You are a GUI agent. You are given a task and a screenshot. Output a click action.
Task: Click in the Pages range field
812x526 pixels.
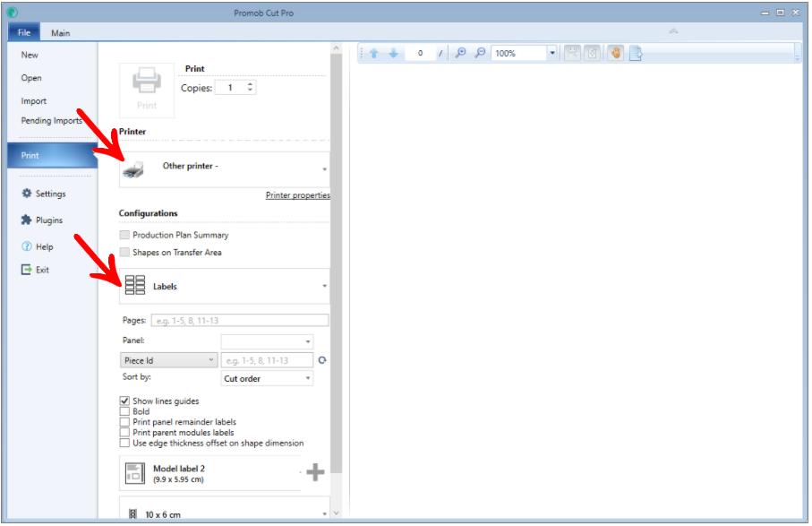coord(240,320)
